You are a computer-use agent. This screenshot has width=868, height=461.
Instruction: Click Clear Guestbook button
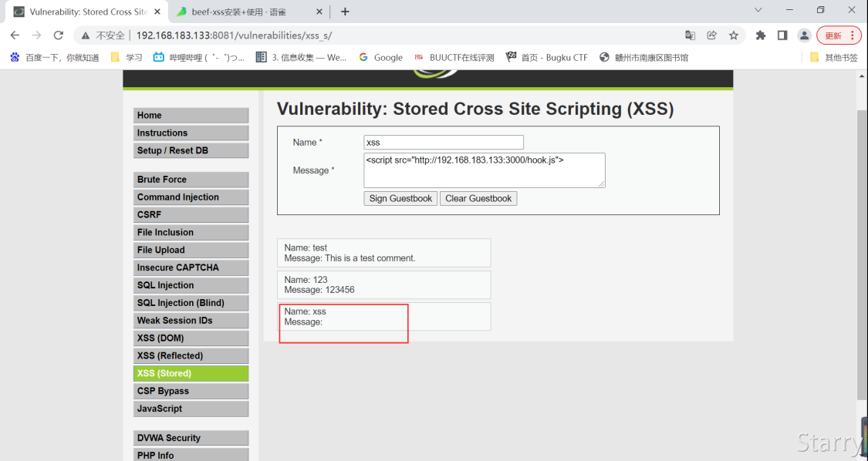(478, 199)
